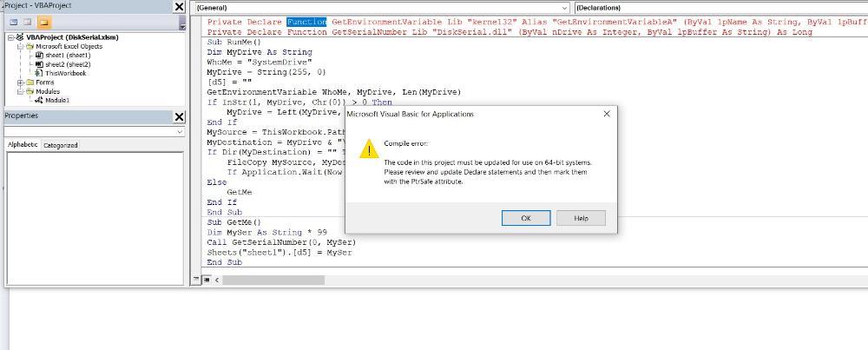Click the 'Dim MySer As String * 99' line
Image resolution: width=868 pixels, height=350 pixels.
point(266,233)
